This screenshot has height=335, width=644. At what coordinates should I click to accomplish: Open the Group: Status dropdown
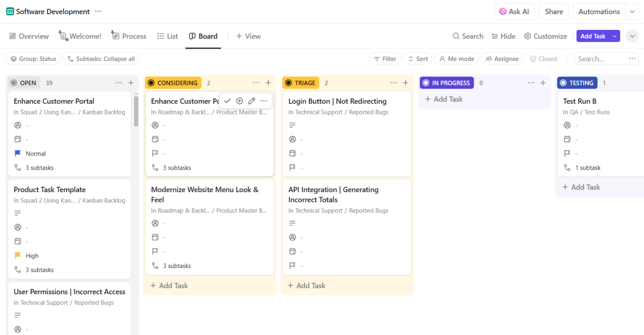point(33,59)
